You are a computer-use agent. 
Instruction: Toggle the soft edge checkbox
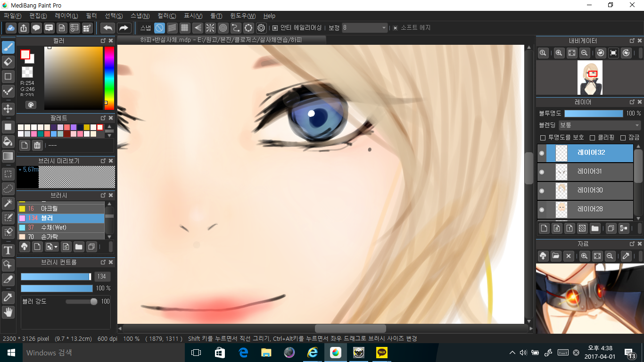tap(396, 28)
